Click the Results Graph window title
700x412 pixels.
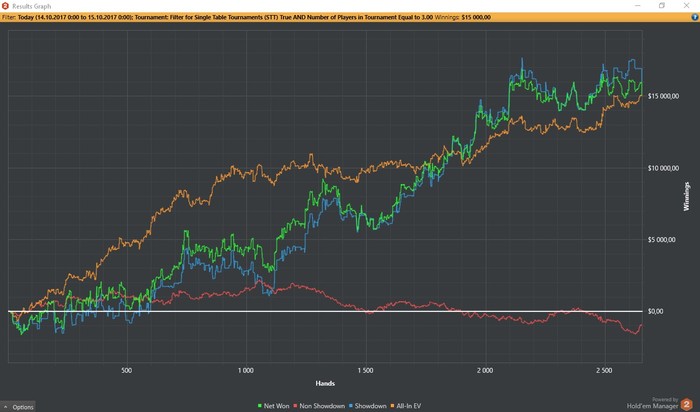tap(32, 6)
